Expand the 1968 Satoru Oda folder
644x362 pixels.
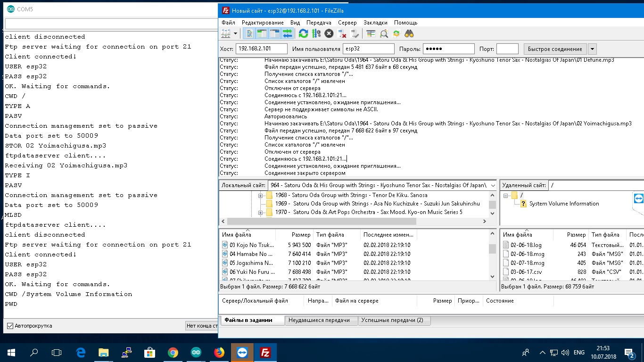coord(260,195)
